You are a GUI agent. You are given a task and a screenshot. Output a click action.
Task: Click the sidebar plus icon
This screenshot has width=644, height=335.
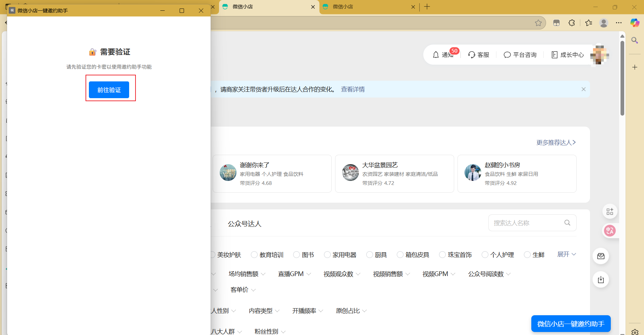(635, 67)
